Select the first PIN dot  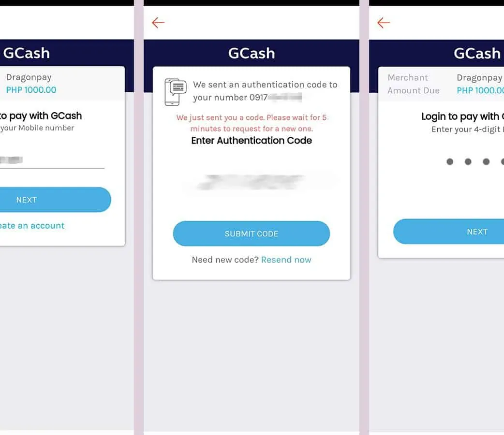tap(450, 162)
